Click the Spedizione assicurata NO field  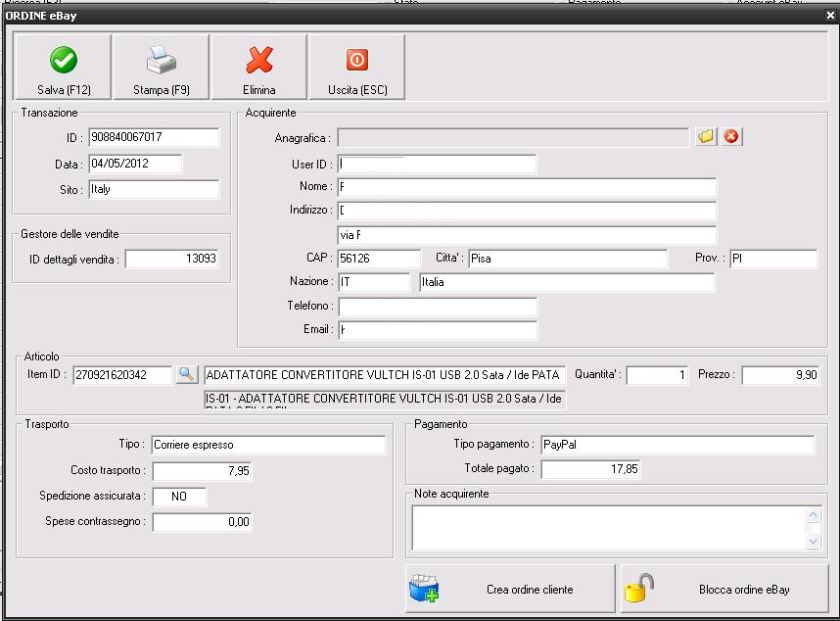tap(179, 497)
